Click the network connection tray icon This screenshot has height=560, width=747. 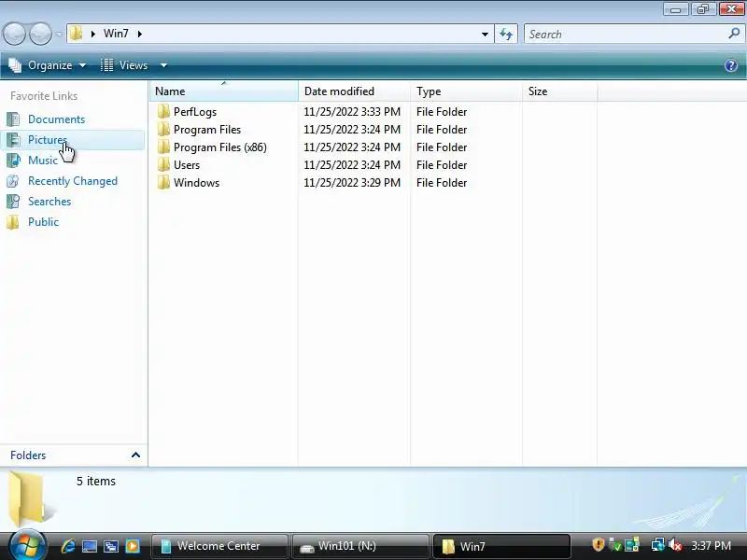tap(658, 544)
